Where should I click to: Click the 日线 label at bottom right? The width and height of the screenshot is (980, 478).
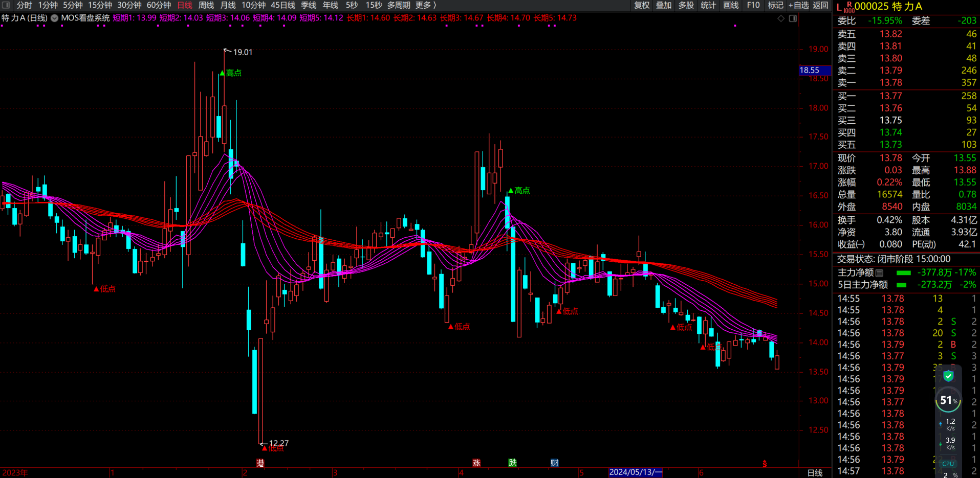click(815, 473)
